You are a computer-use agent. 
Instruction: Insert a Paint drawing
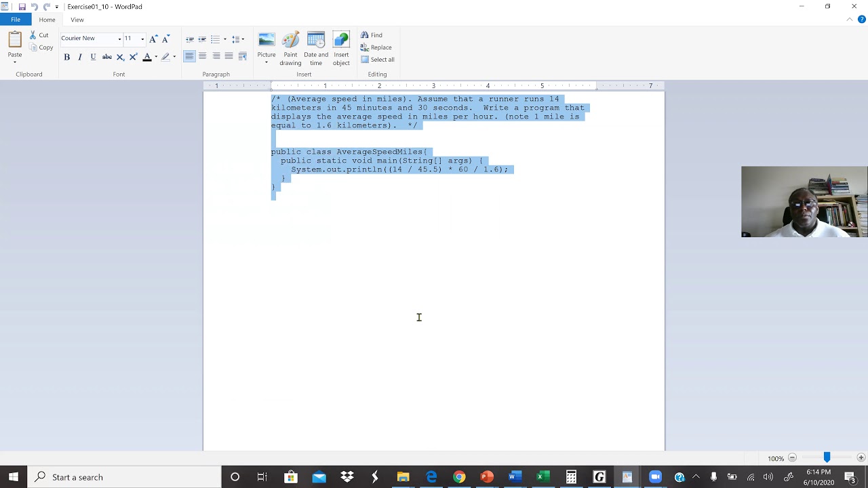click(290, 49)
